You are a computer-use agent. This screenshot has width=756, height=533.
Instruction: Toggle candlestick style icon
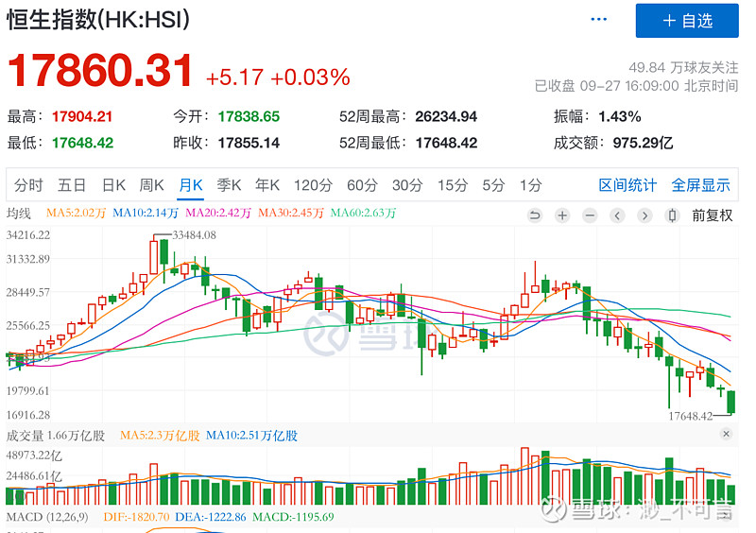coord(672,215)
